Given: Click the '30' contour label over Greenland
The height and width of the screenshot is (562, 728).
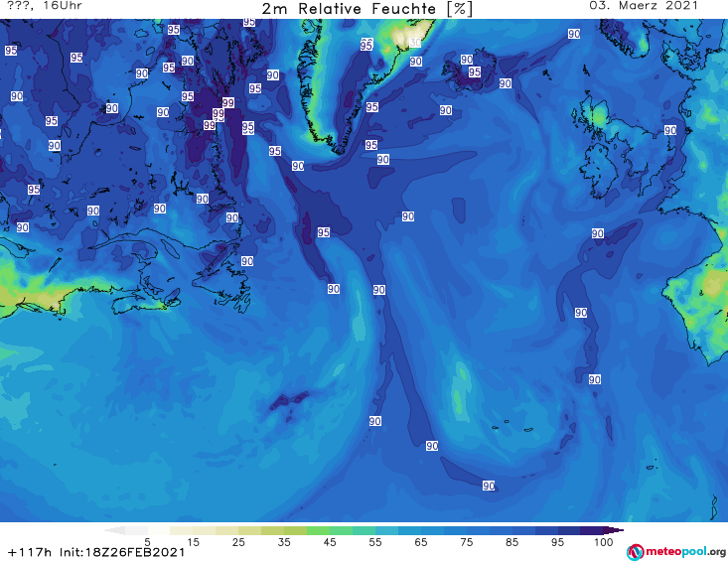Looking at the screenshot, I should tap(414, 43).
